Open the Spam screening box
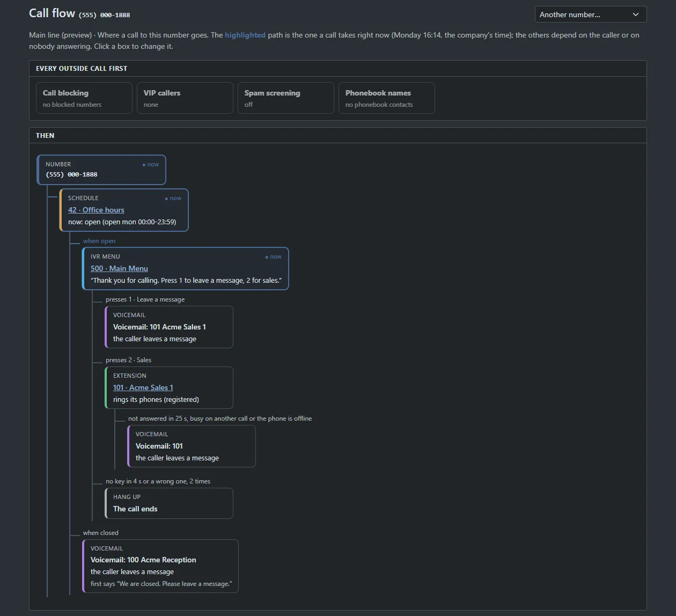 click(286, 98)
